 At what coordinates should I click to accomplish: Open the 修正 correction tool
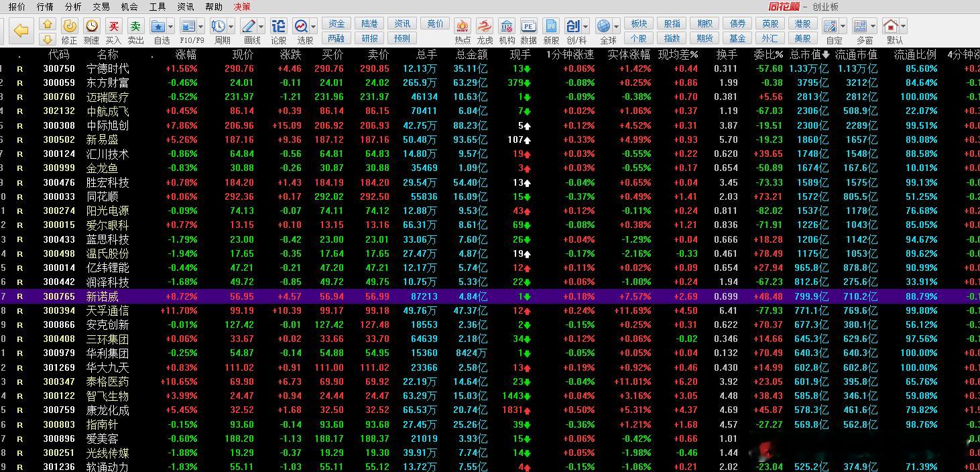pos(69,26)
